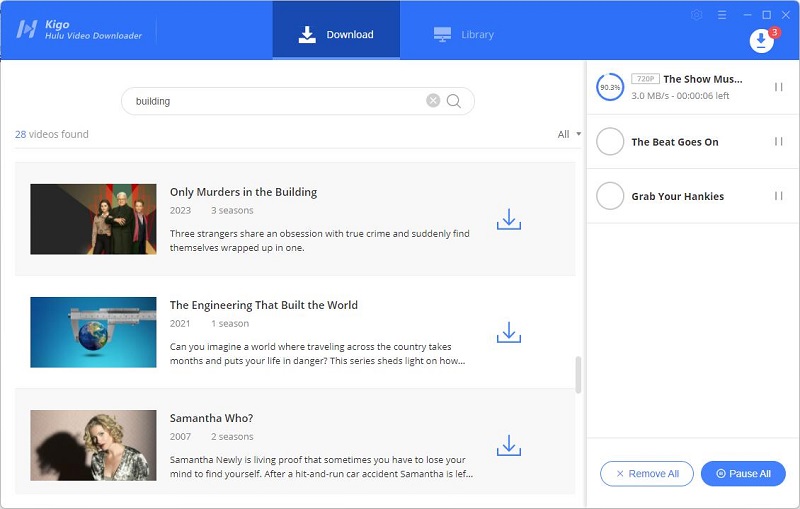This screenshot has height=509, width=800.
Task: Open The Engineering That Built the World title
Action: tap(264, 305)
